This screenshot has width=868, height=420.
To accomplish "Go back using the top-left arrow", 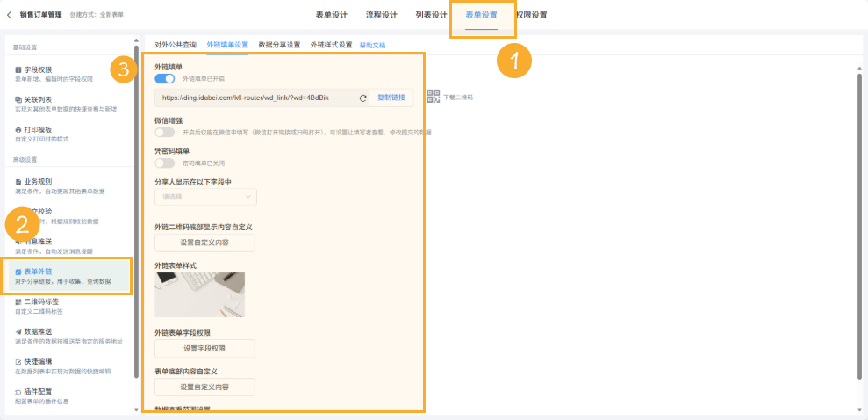I will coord(9,14).
